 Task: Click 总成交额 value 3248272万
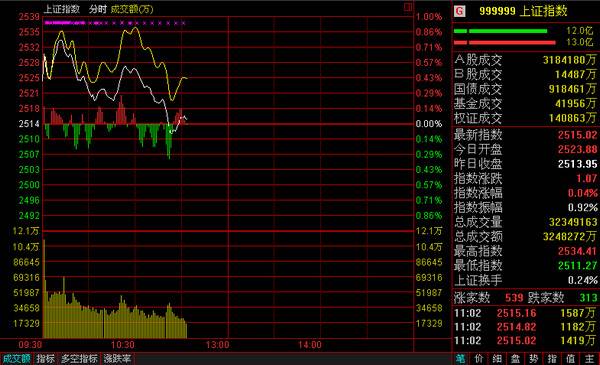570,237
